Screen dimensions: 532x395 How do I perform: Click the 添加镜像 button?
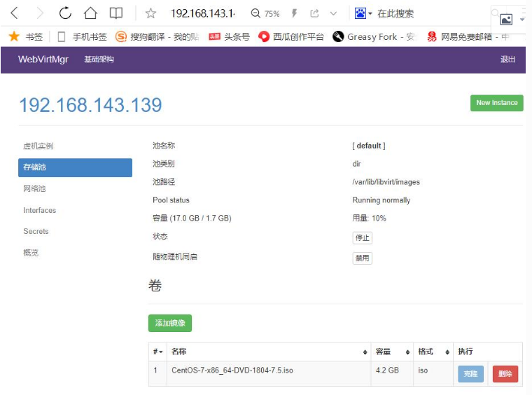pyautogui.click(x=170, y=323)
